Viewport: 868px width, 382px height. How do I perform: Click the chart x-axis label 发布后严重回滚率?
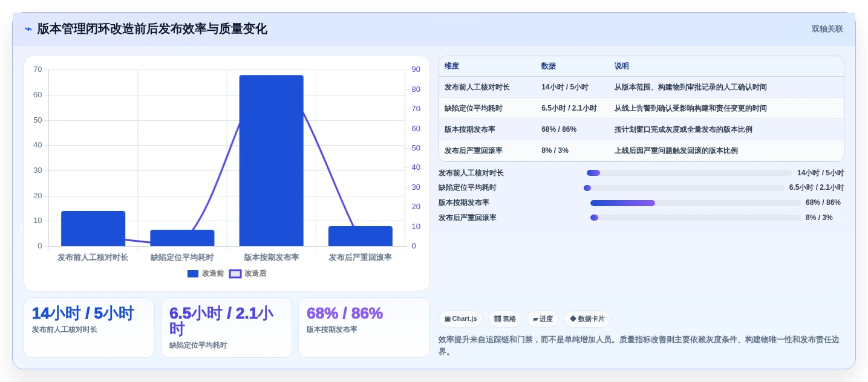point(361,257)
